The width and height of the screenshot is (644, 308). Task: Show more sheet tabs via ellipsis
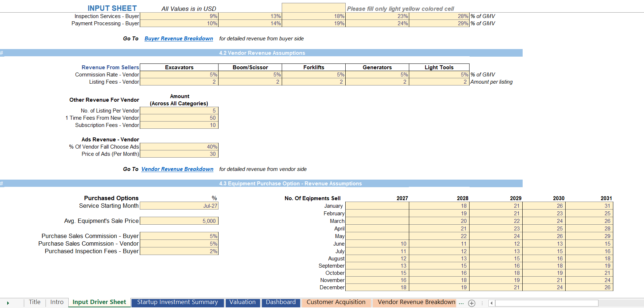461,303
